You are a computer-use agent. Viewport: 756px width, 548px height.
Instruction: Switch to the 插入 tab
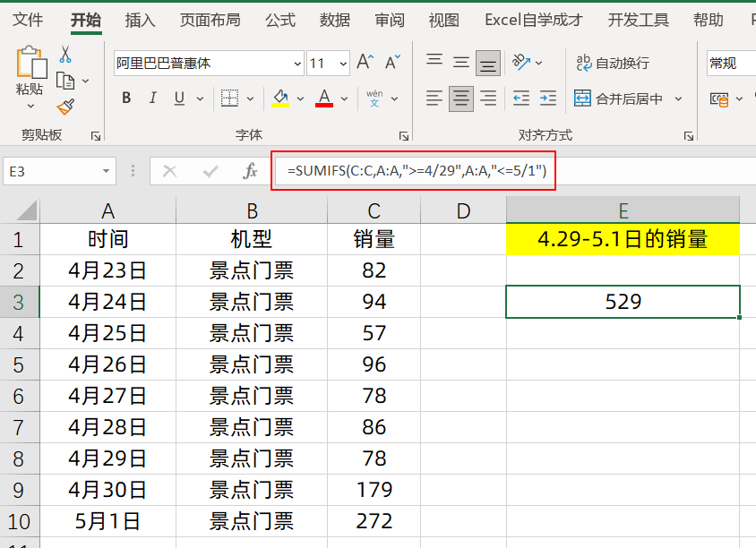click(x=140, y=20)
